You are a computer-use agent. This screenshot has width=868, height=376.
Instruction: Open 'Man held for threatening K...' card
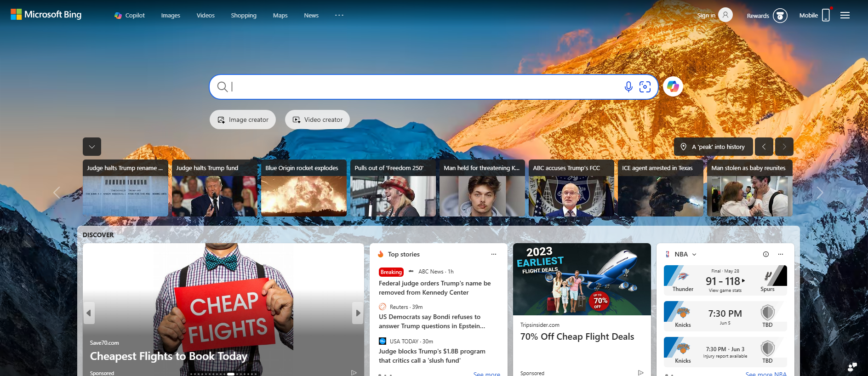click(x=482, y=188)
